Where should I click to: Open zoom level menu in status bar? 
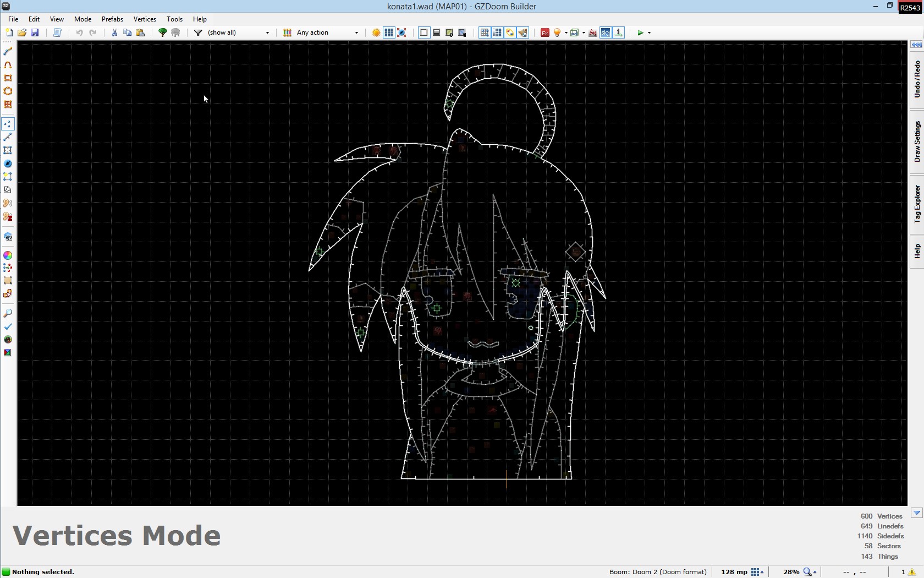click(x=810, y=572)
